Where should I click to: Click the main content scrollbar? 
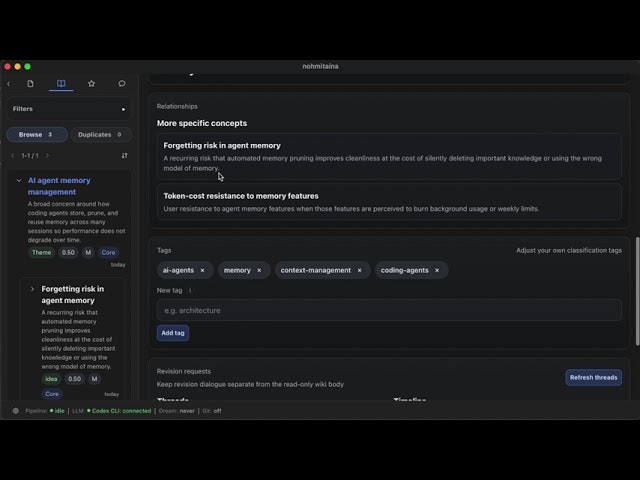637,291
